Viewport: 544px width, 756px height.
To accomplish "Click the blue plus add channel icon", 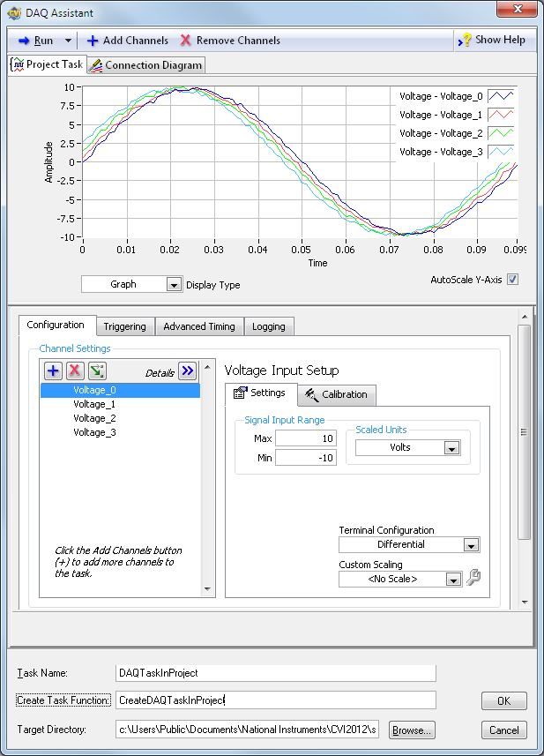I will pos(53,371).
